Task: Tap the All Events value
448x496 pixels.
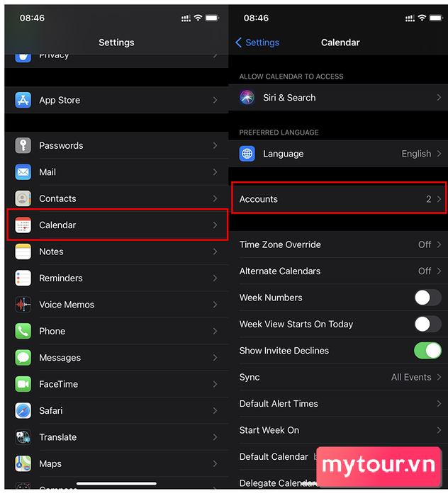Action: [x=411, y=377]
